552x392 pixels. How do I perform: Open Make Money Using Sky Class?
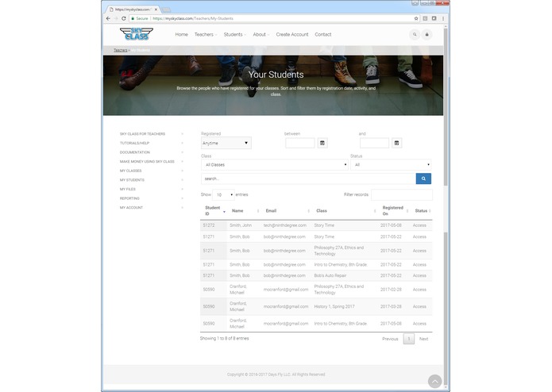tap(147, 161)
